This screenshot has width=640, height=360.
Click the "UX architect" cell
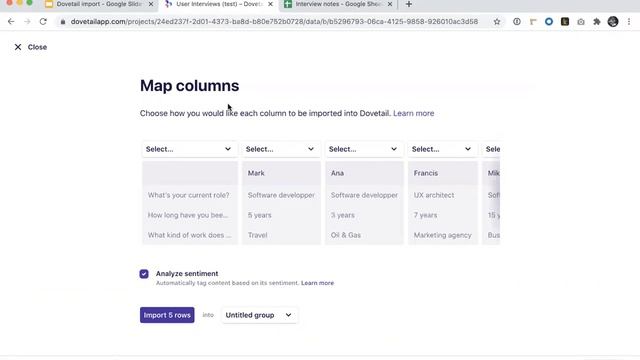(x=434, y=195)
